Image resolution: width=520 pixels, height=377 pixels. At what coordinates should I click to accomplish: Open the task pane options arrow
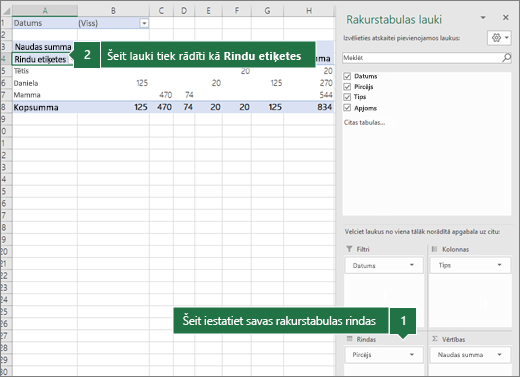click(x=483, y=18)
